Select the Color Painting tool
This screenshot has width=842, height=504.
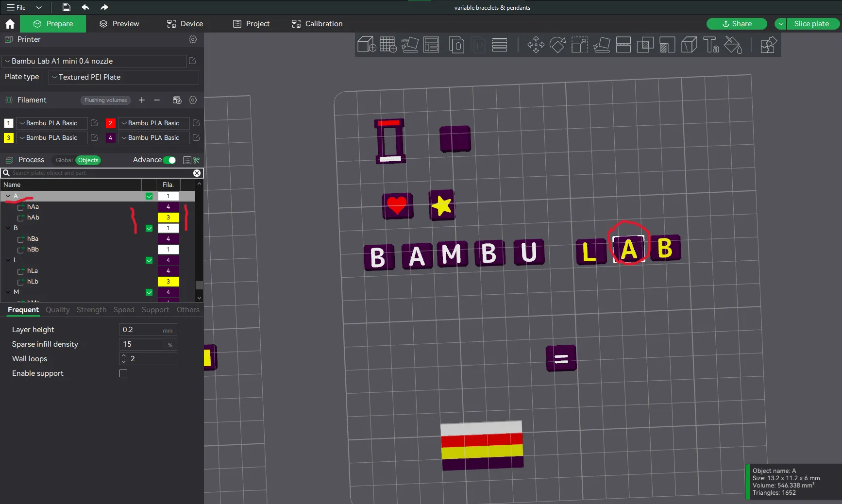click(733, 45)
